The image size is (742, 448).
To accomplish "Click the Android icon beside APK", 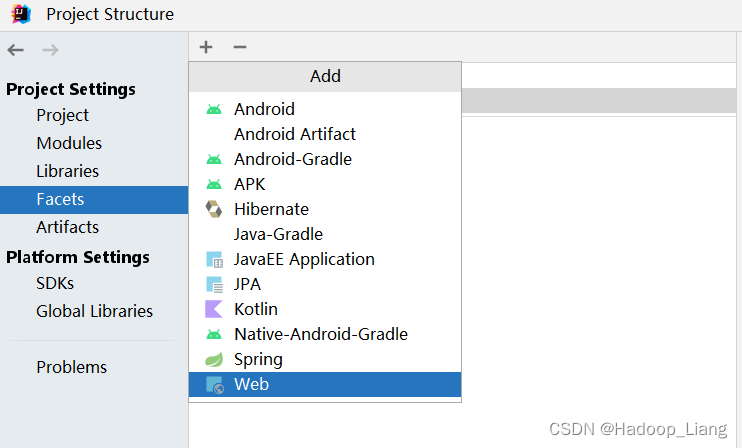I will 214,184.
